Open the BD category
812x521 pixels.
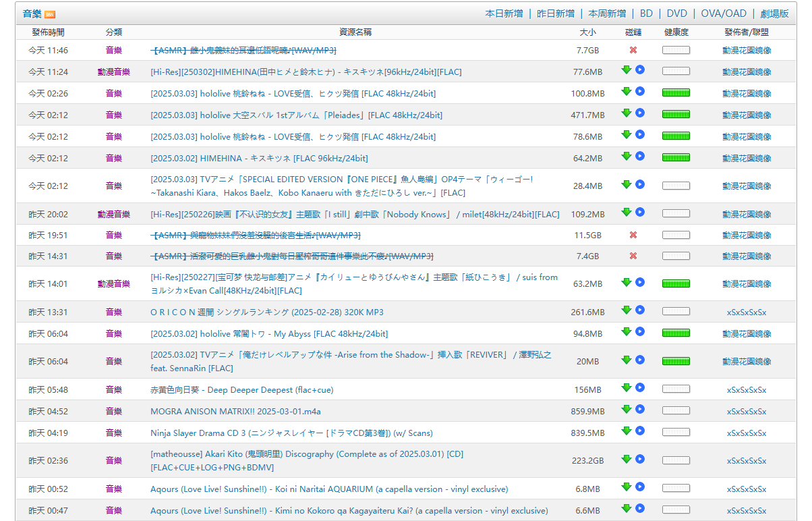646,13
